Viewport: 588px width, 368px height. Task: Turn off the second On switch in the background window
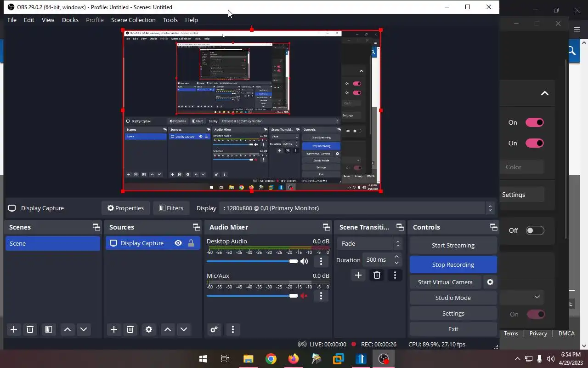[x=535, y=143]
